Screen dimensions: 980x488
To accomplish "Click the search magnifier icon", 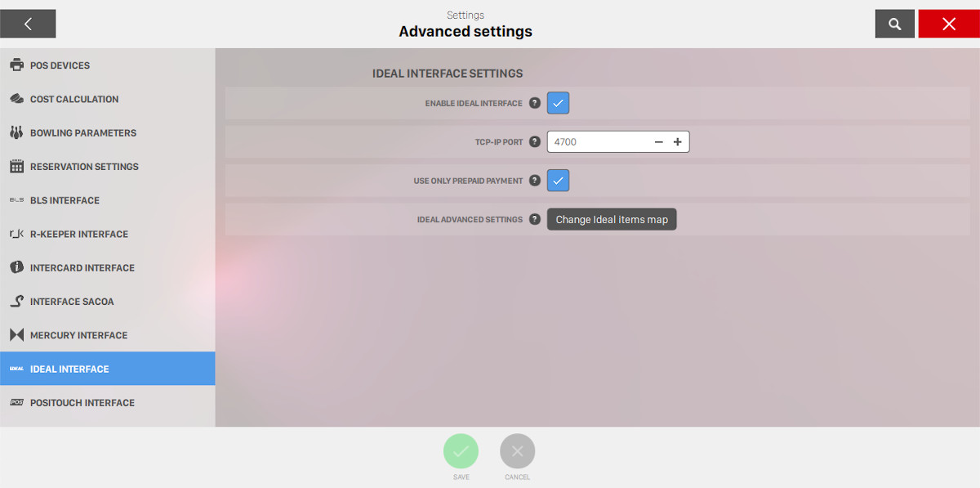I will tap(894, 25).
